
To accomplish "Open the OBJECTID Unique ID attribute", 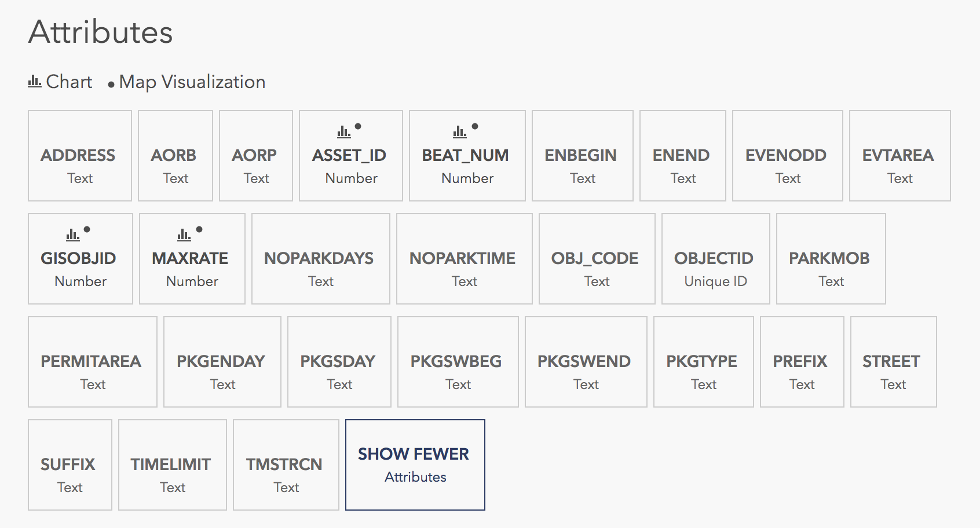I will pos(715,259).
